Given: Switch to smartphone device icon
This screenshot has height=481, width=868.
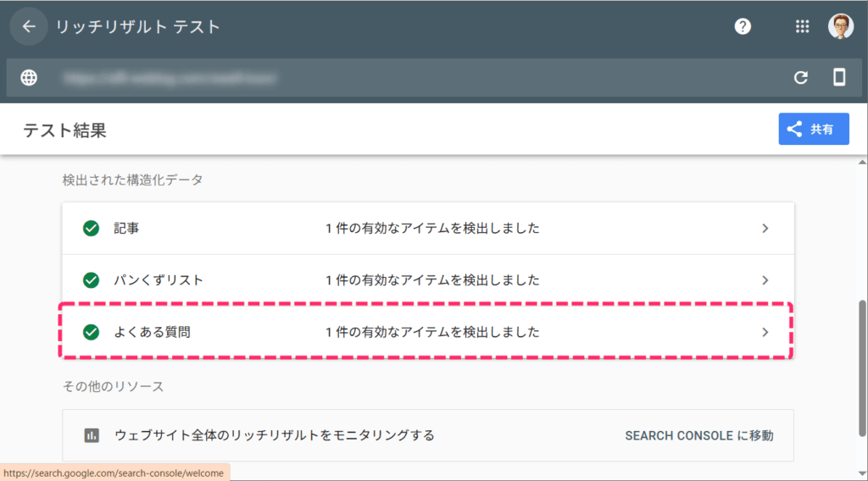Looking at the screenshot, I should pos(839,78).
